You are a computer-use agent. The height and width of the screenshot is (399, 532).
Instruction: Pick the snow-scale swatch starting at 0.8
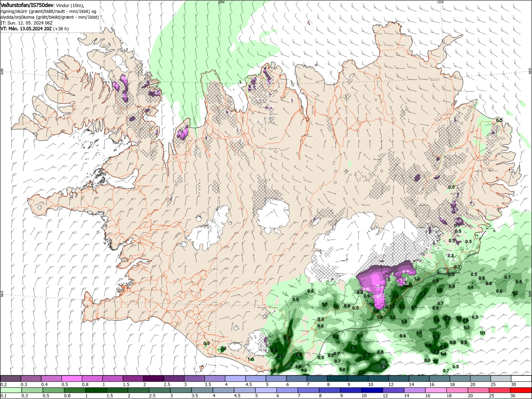coord(92,379)
